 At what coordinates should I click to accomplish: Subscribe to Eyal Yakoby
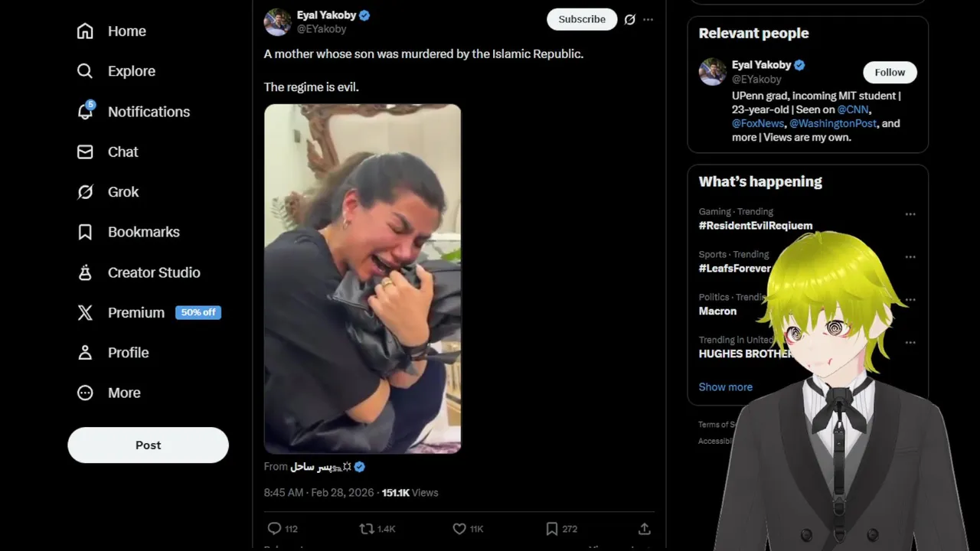(x=582, y=20)
